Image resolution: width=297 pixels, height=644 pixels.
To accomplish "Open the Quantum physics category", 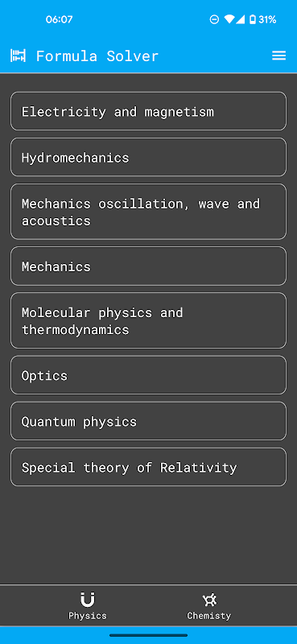I will tap(148, 420).
